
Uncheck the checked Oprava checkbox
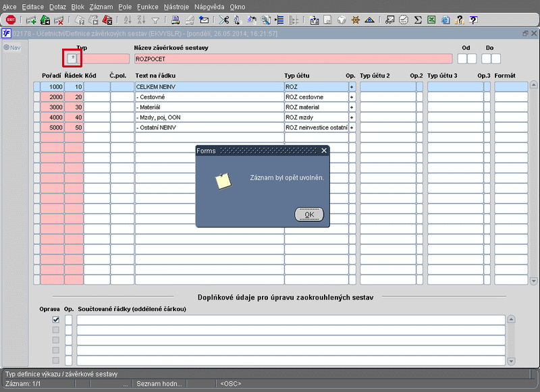pos(56,320)
